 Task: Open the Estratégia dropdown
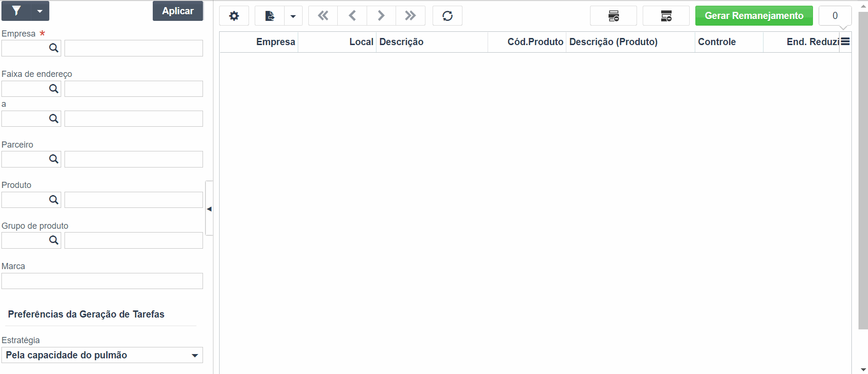tap(102, 355)
